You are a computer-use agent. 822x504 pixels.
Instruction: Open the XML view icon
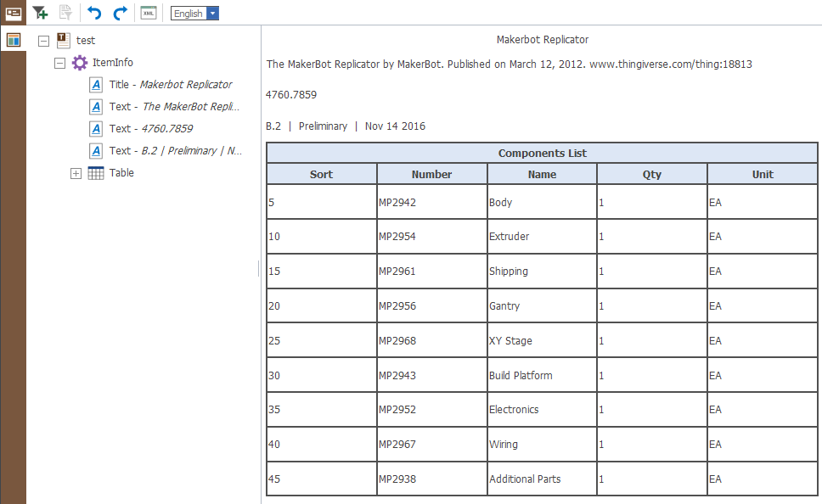pyautogui.click(x=149, y=13)
